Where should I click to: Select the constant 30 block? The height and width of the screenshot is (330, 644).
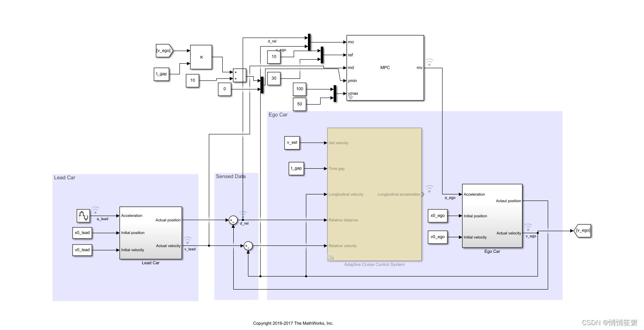click(x=274, y=78)
